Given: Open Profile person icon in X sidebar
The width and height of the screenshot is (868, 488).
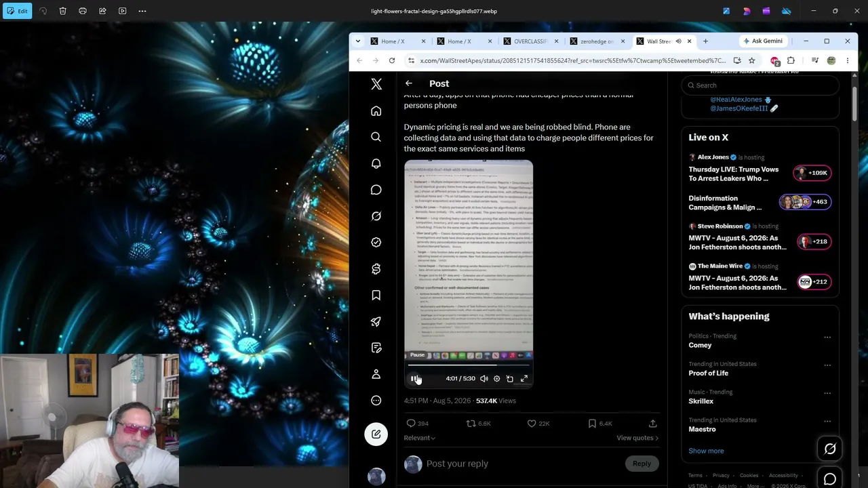Looking at the screenshot, I should click(x=376, y=374).
